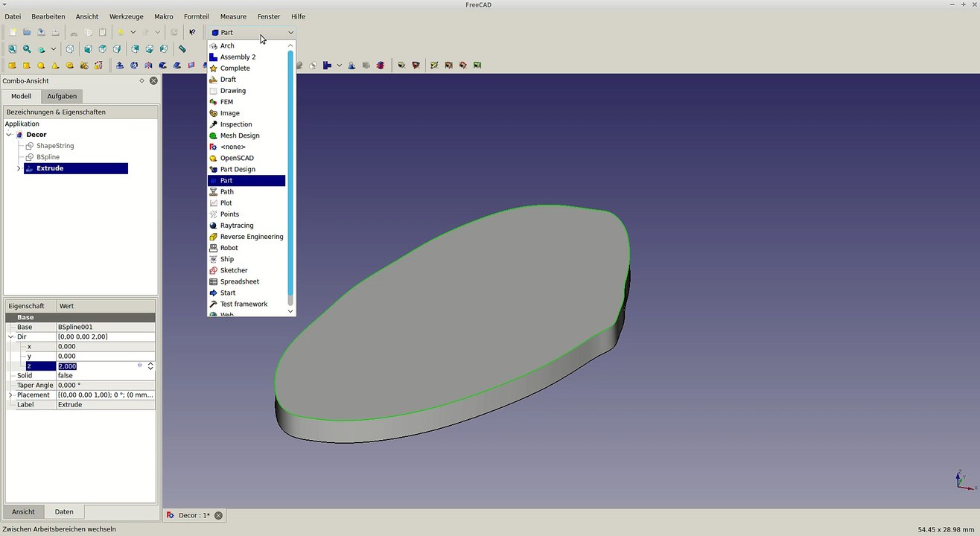Click the Revolve tool icon
Viewport: 980px width, 536px height.
pos(134,66)
